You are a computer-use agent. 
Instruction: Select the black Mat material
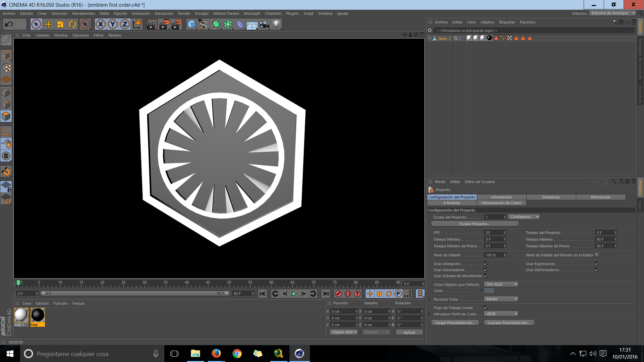38,317
